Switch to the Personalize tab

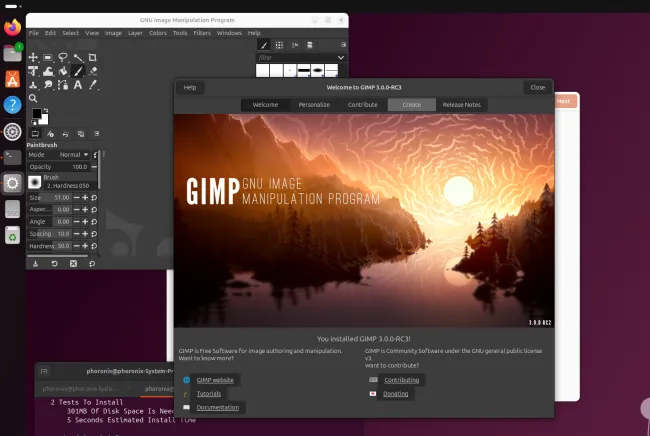point(313,104)
